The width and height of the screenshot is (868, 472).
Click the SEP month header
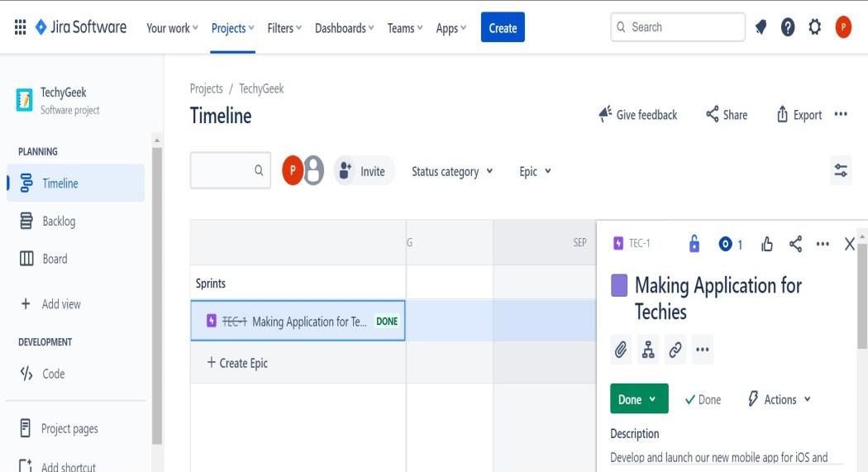[579, 242]
